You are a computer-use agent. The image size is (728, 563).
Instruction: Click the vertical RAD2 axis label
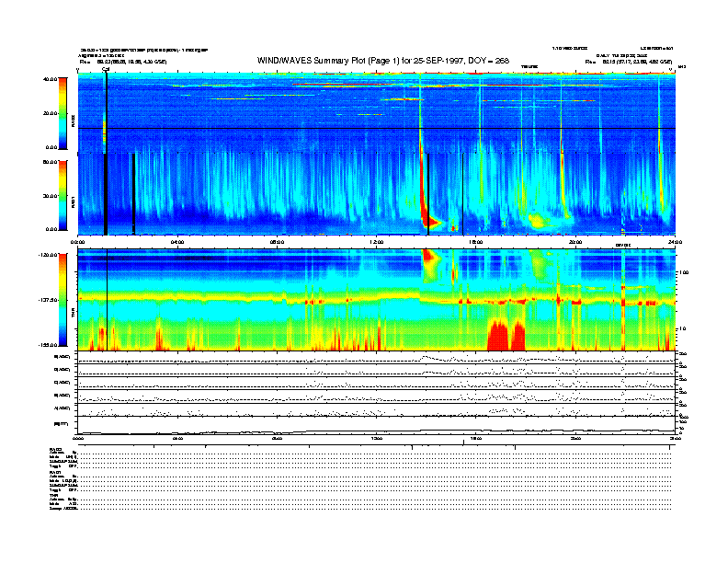(73, 121)
